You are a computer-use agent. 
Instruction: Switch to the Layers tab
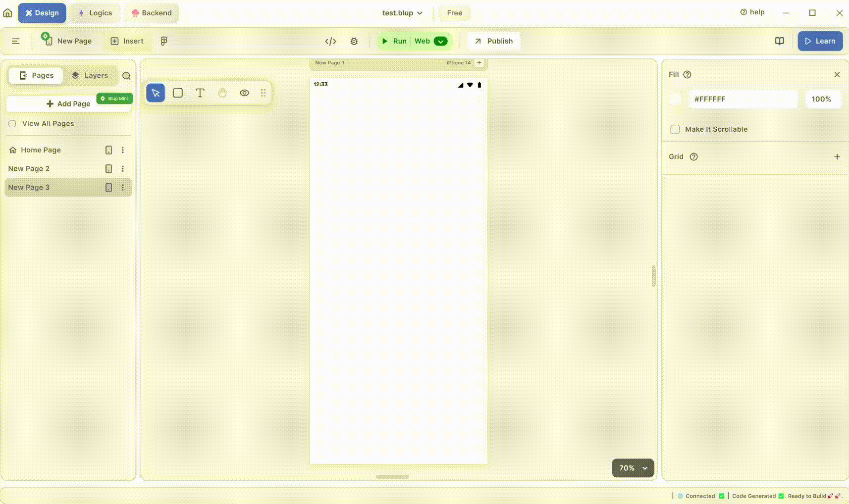coord(90,76)
